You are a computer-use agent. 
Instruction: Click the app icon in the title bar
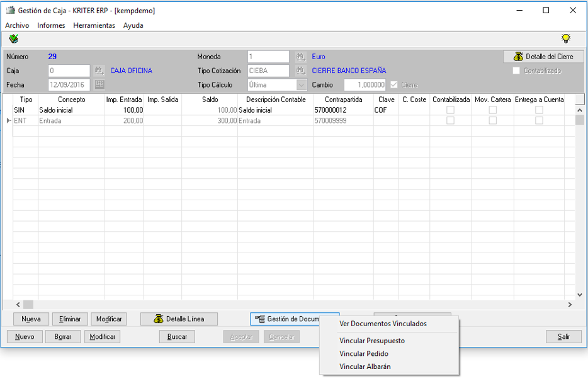pos(11,11)
